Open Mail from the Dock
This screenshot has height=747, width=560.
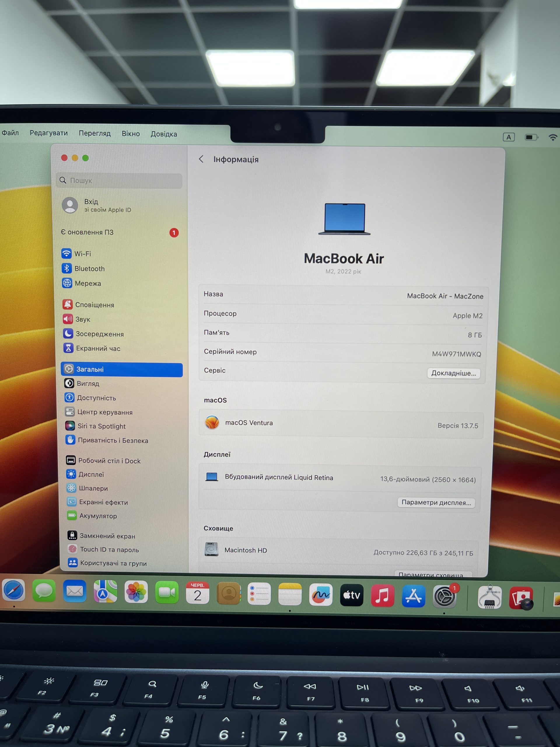coord(75,591)
